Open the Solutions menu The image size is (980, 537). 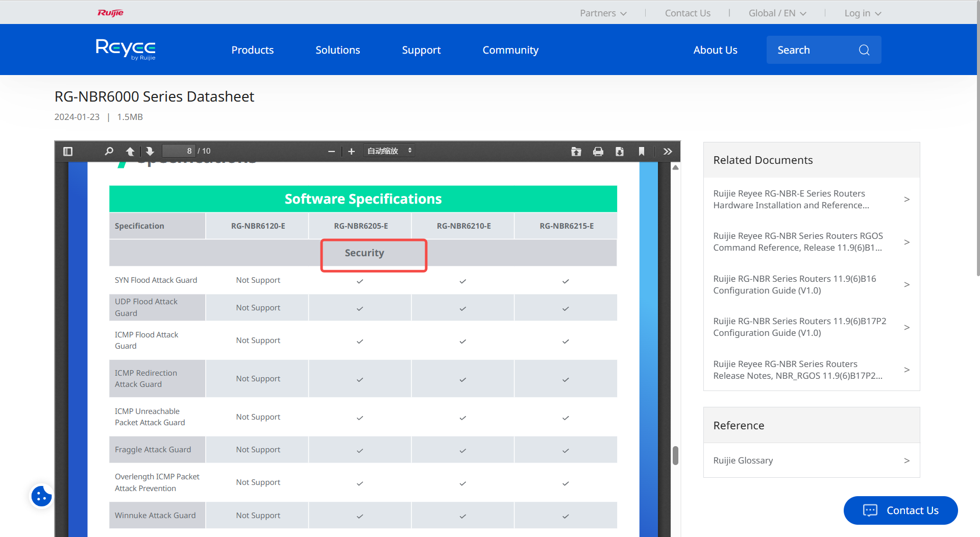click(337, 50)
